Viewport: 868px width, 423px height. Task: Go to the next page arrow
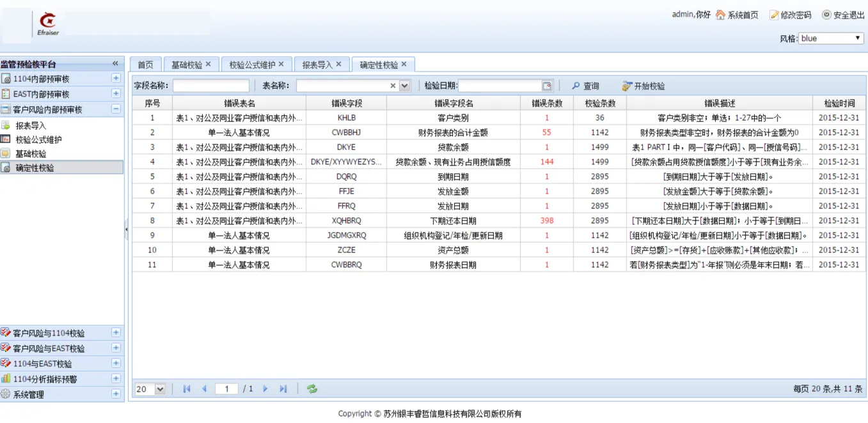pyautogui.click(x=265, y=388)
